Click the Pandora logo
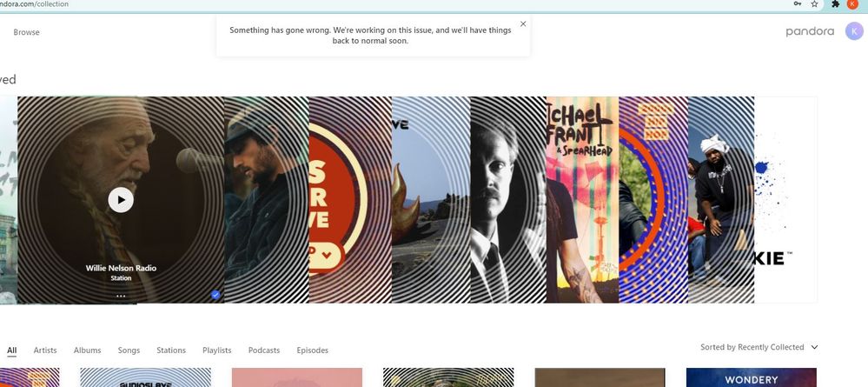 [810, 31]
